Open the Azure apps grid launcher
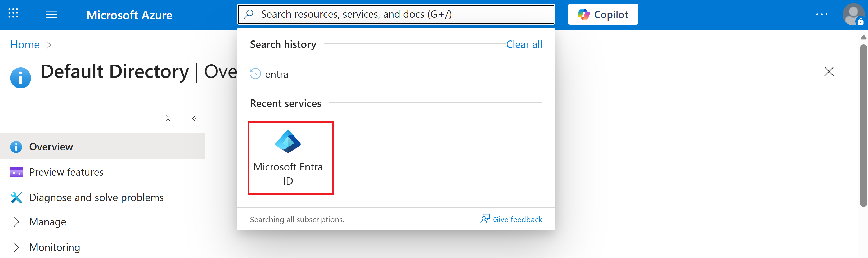This screenshot has height=258, width=868. [13, 13]
